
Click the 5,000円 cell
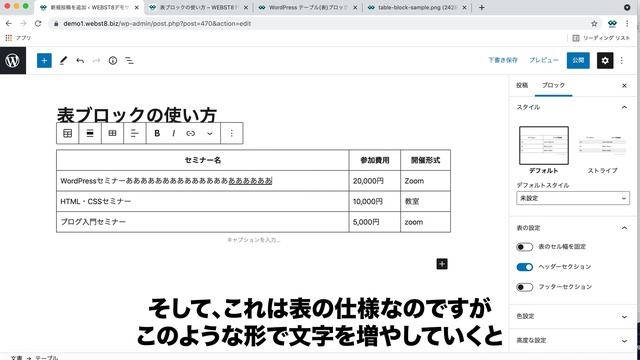375,222
